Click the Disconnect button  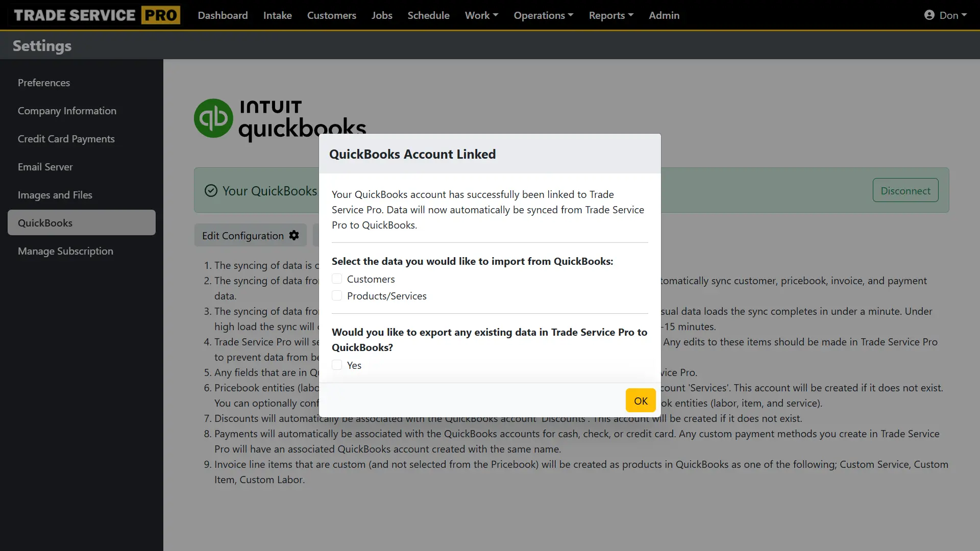905,190
